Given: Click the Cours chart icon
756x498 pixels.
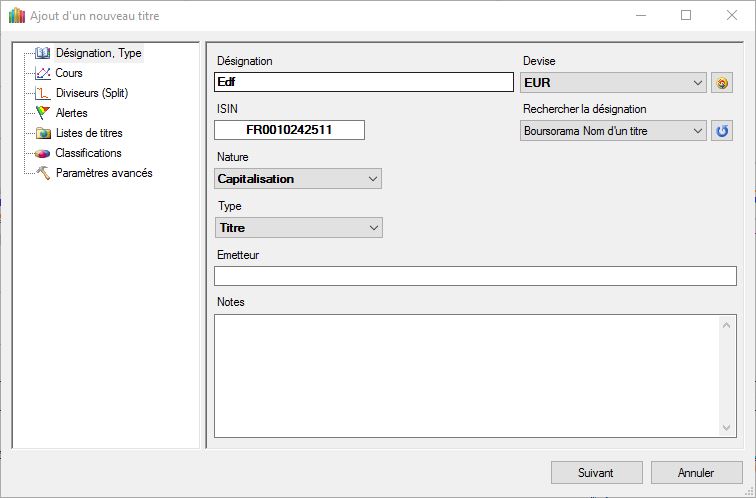Looking at the screenshot, I should (42, 73).
